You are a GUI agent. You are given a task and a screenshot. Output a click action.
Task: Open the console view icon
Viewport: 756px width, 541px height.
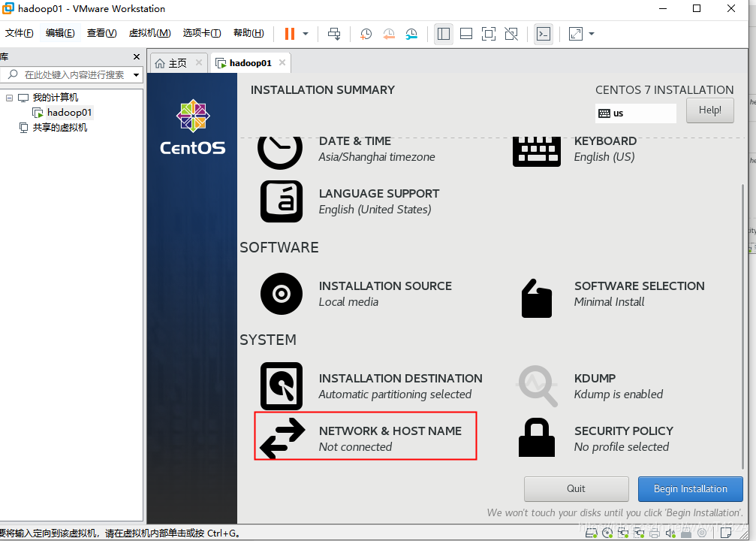click(x=544, y=34)
